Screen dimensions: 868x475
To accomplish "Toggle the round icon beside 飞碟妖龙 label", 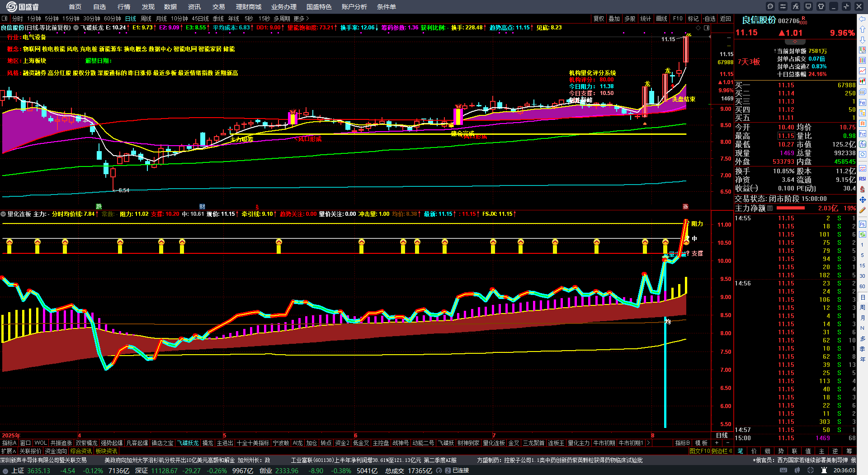I will (x=76, y=28).
